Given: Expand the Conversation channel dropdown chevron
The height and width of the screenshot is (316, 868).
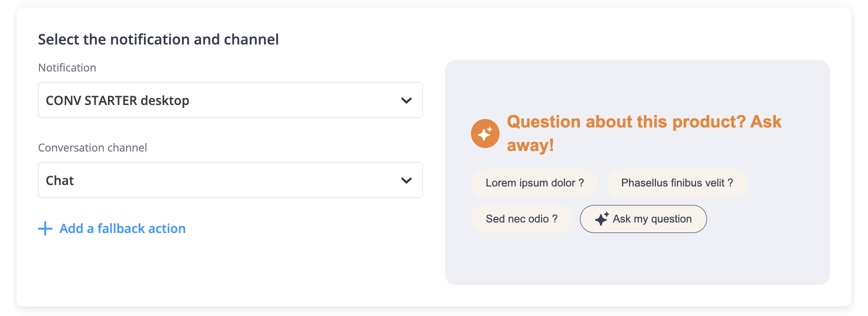Looking at the screenshot, I should coord(406,180).
